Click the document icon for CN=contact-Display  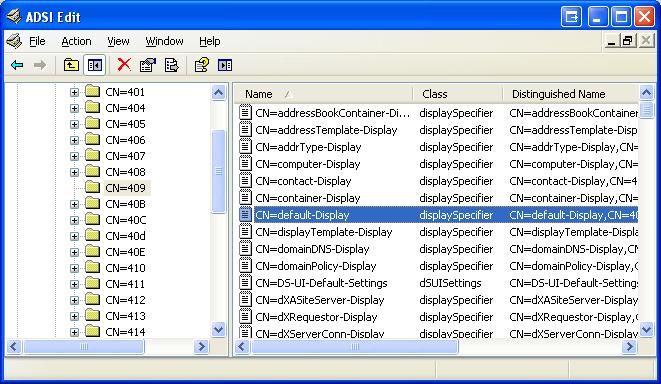245,180
